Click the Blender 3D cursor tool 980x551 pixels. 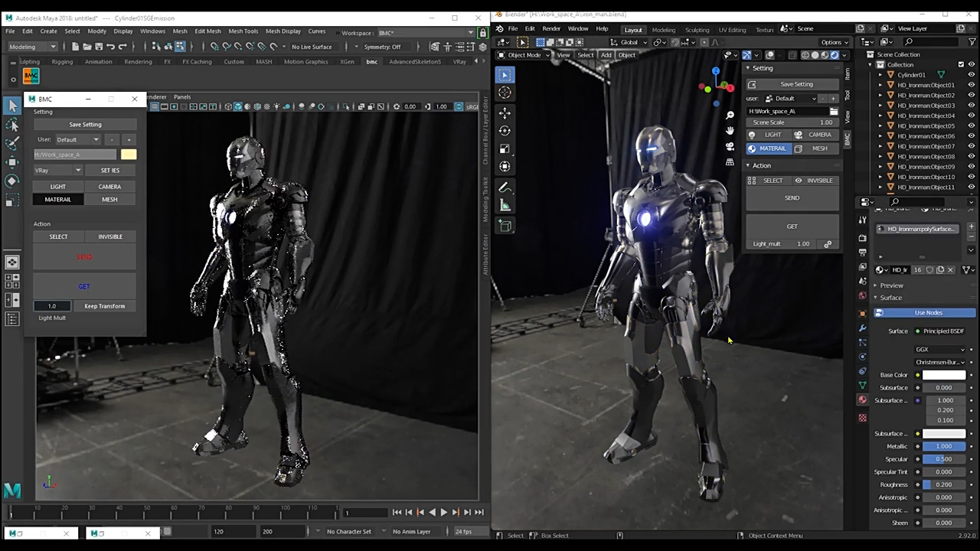505,92
